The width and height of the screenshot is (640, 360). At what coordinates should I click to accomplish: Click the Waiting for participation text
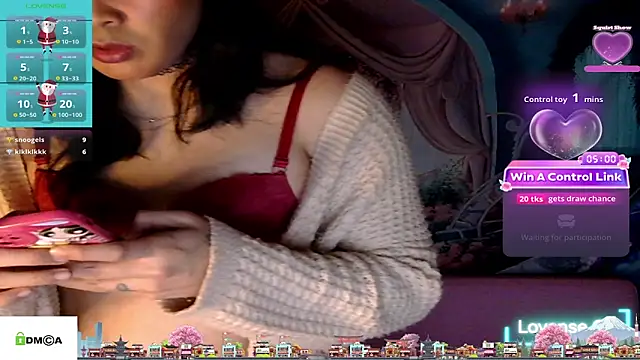click(x=566, y=238)
